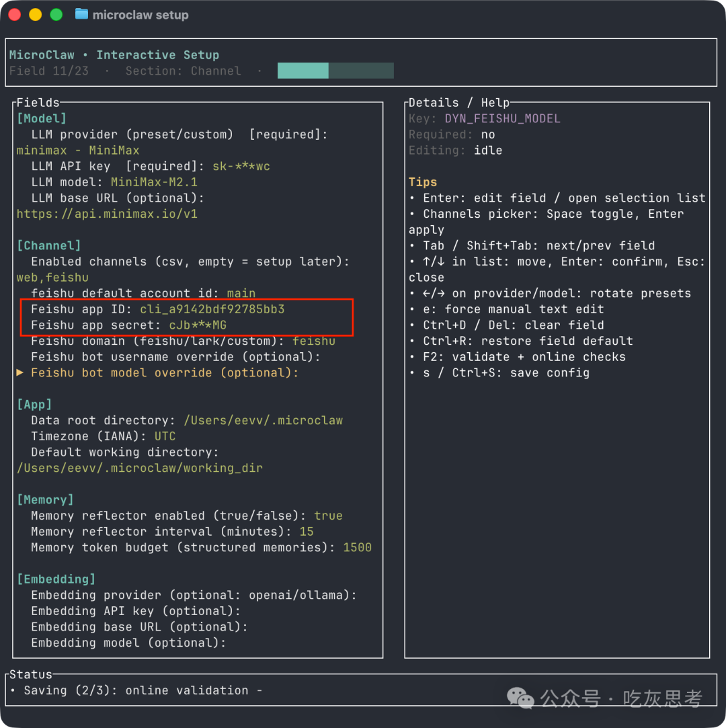
Task: Click the [Channel] section header
Action: 49,245
